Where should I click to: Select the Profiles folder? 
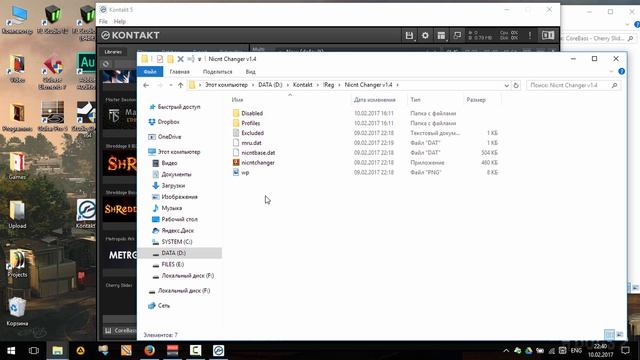251,123
